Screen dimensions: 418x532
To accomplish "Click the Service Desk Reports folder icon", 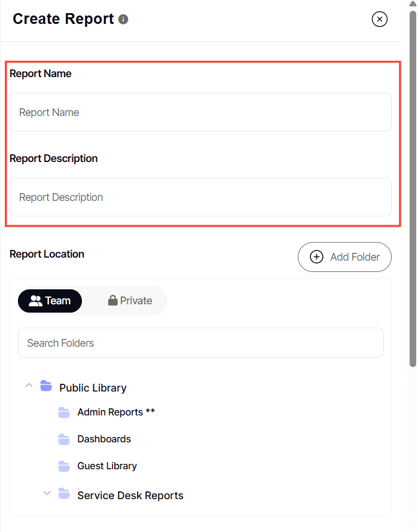I will coord(64,494).
